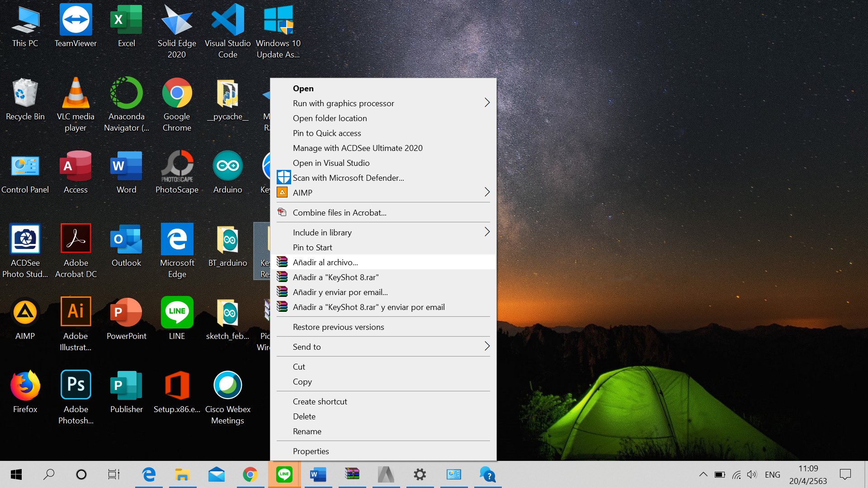The height and width of the screenshot is (488, 868).
Task: Open Task View in the taskbar
Action: (x=114, y=474)
